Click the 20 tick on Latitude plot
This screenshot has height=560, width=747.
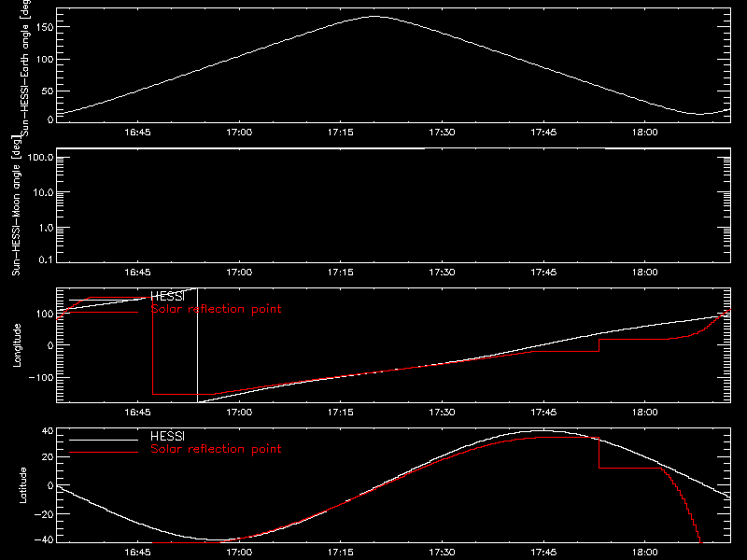(48, 457)
